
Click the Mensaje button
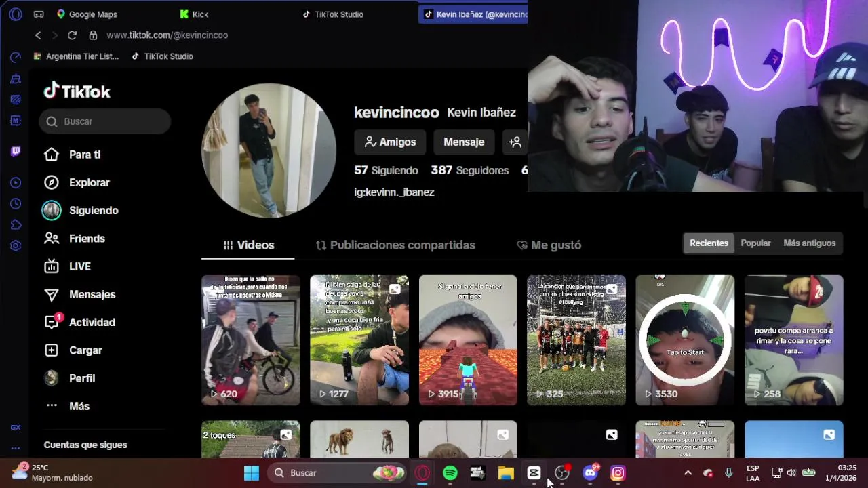coord(464,142)
